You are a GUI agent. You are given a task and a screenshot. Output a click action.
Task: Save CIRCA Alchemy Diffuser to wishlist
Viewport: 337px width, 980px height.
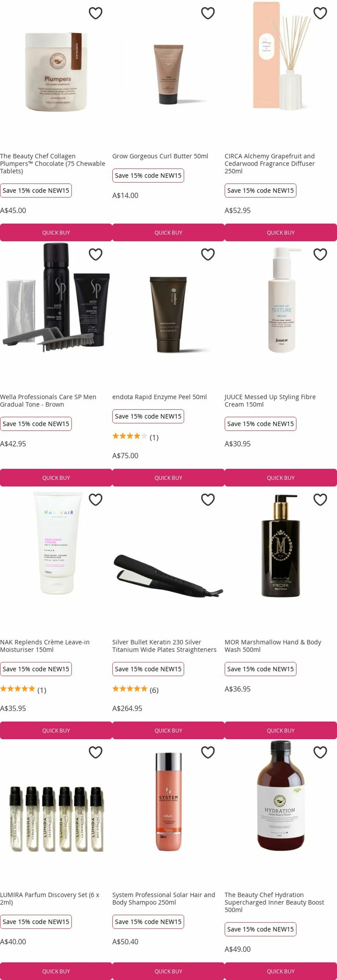(x=320, y=13)
